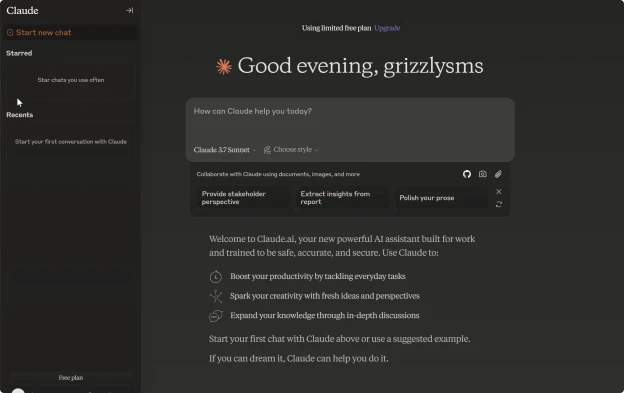Click 'Boost your productivity by tackling everyday tasks'
Image resolution: width=624 pixels, height=393 pixels.
click(x=318, y=276)
